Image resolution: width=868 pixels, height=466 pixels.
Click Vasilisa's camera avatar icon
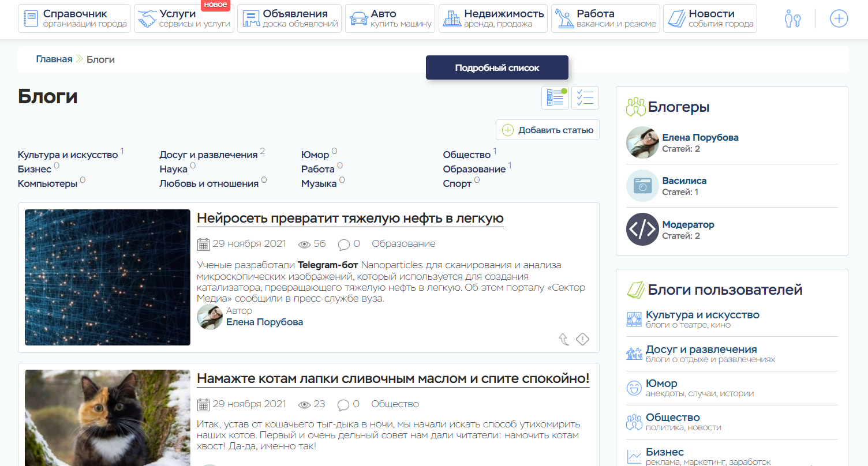click(x=642, y=186)
